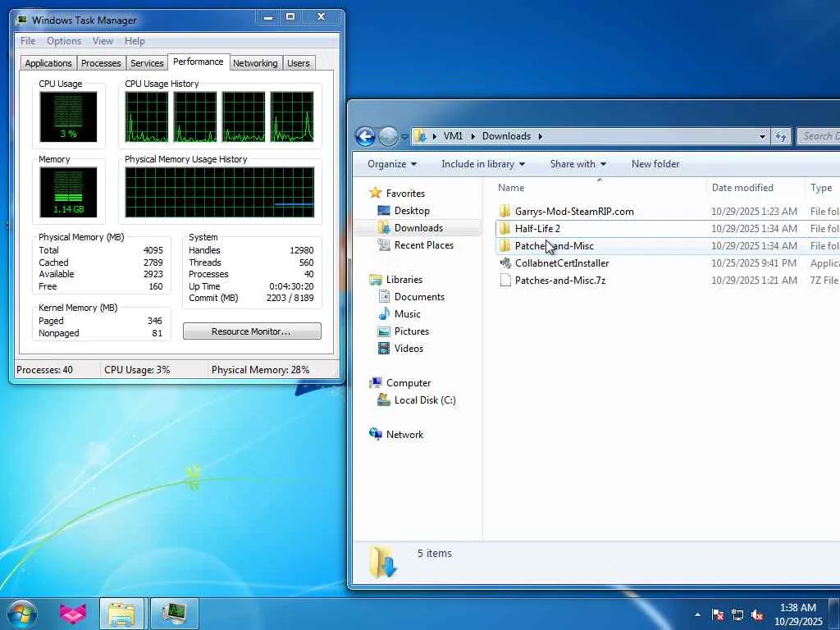Viewport: 840px width, 630px height.
Task: Select Local Disk (C:) drive icon
Action: point(384,400)
